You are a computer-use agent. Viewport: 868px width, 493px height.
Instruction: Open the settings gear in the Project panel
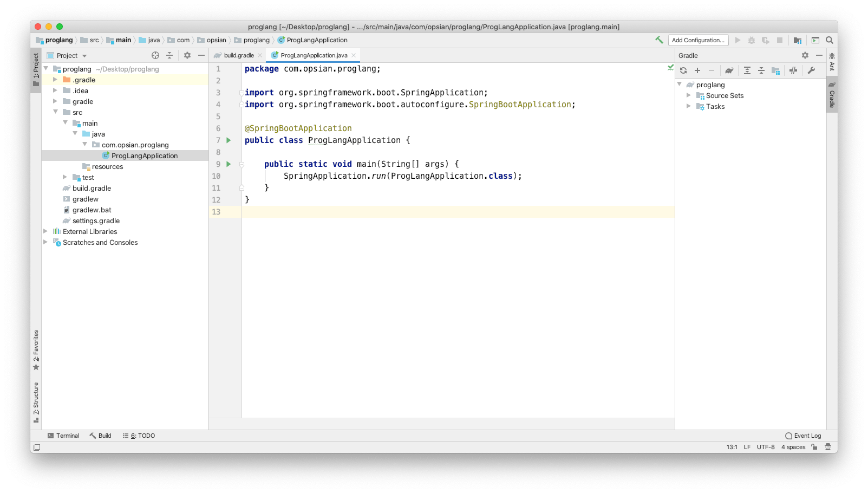pos(187,55)
